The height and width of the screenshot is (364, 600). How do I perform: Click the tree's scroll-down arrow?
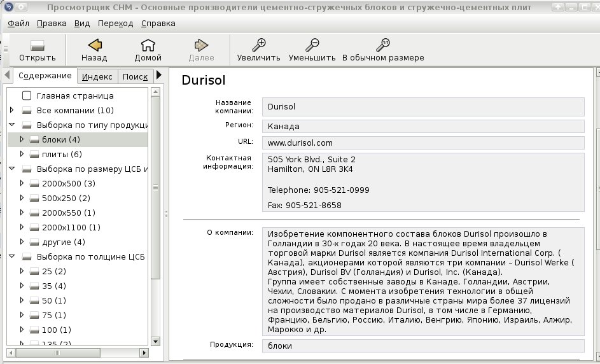[155, 342]
